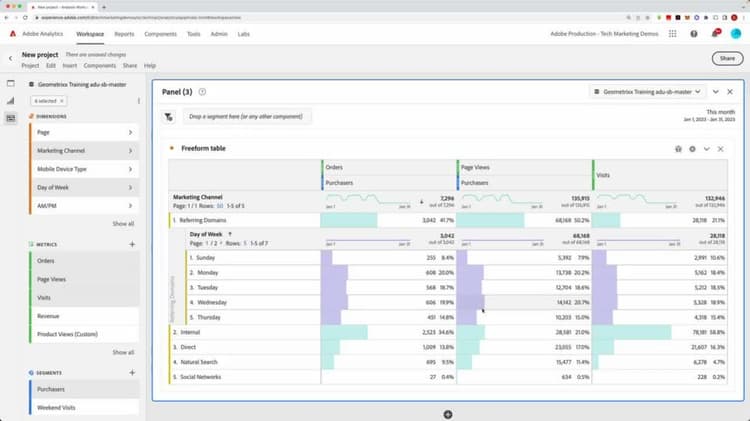
Task: Click the Panel (3) info icon
Action: pos(202,92)
